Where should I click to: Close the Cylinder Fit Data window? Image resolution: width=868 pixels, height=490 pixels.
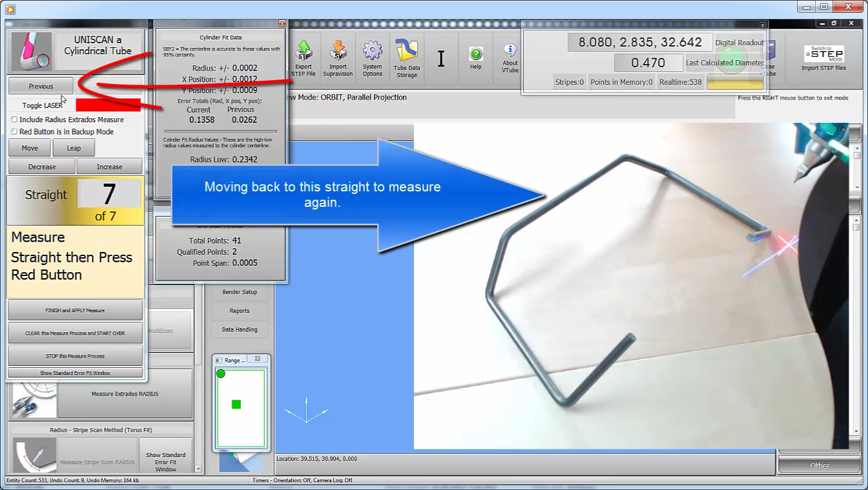click(282, 23)
